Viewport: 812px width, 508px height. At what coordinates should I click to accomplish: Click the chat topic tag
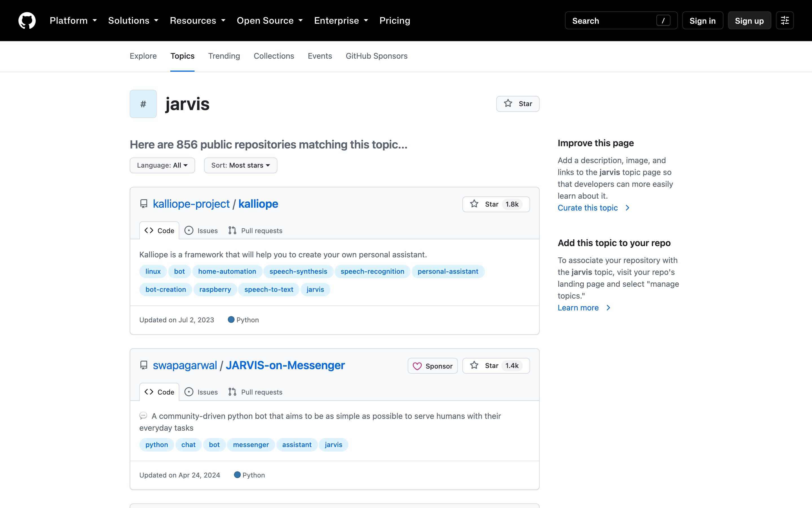(188, 445)
